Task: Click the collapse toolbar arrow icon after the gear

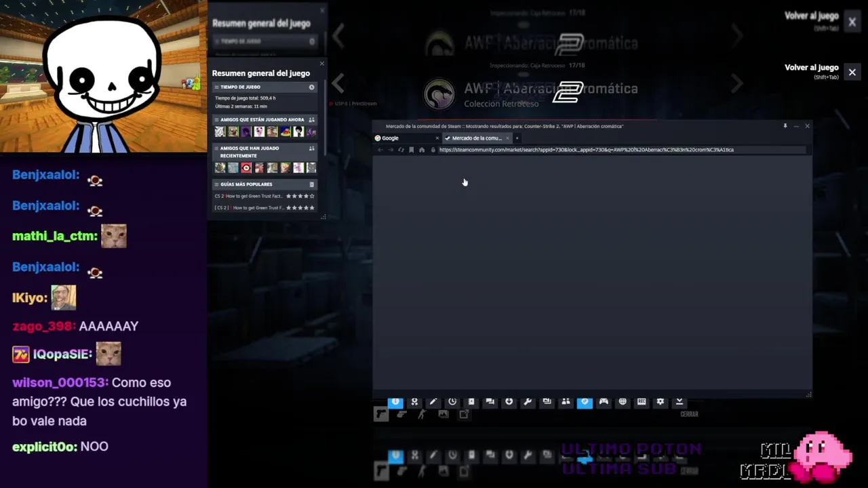Action: click(679, 402)
